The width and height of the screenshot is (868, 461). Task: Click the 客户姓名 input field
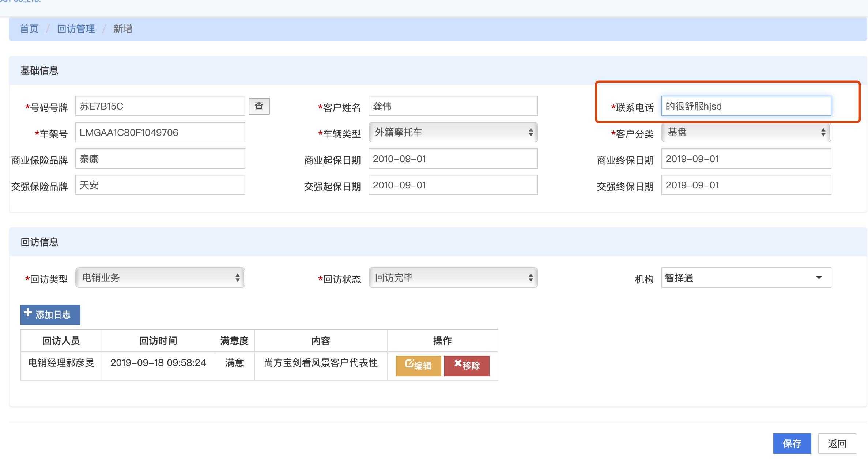click(453, 106)
